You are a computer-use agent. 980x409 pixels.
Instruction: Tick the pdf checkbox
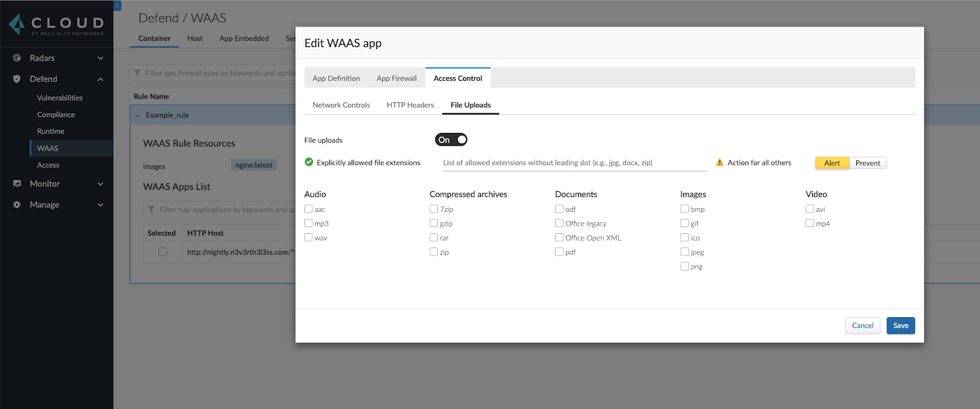tap(559, 252)
